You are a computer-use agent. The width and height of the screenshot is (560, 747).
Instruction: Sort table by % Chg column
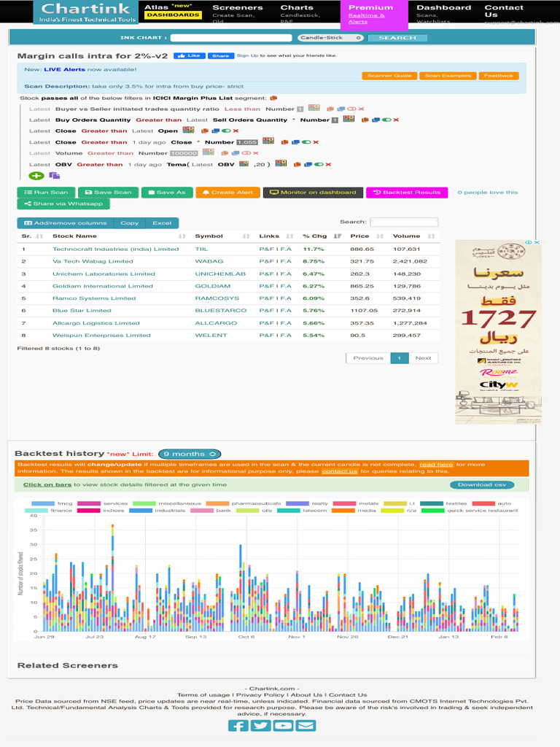(x=322, y=236)
